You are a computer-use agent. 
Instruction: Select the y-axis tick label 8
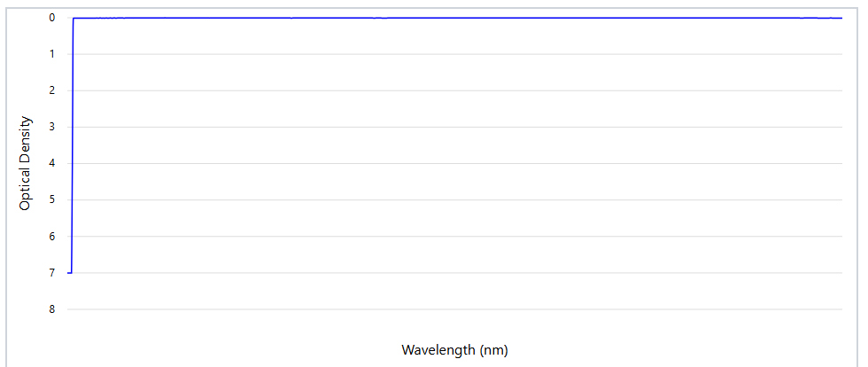click(52, 308)
